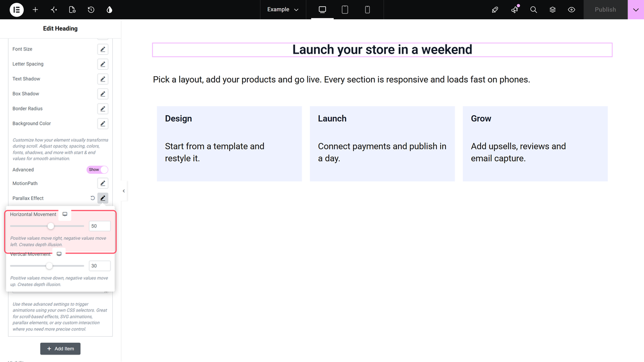644x362 pixels.
Task: Open the structure layers icon
Action: click(x=553, y=10)
